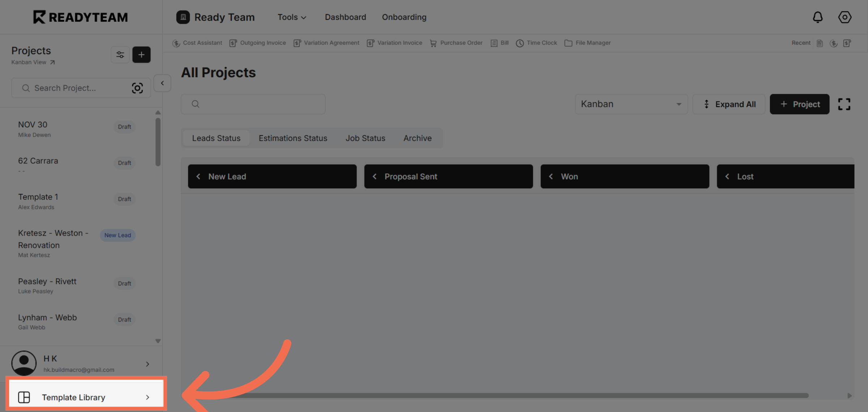Click the project search input field
Image resolution: width=868 pixels, height=412 pixels.
72,88
